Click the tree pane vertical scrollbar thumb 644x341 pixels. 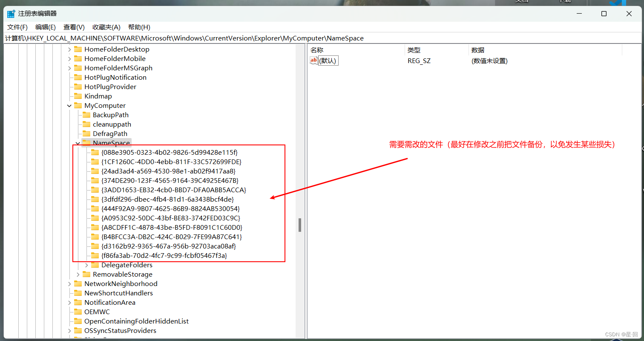click(300, 225)
